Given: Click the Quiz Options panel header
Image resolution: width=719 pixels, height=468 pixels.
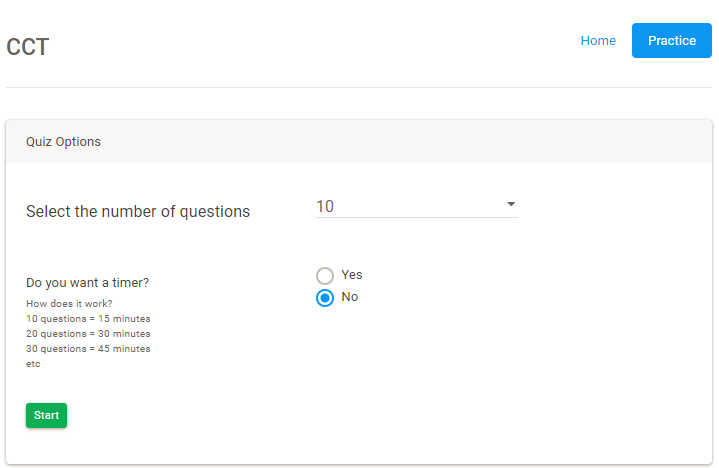Looking at the screenshot, I should (x=64, y=142).
